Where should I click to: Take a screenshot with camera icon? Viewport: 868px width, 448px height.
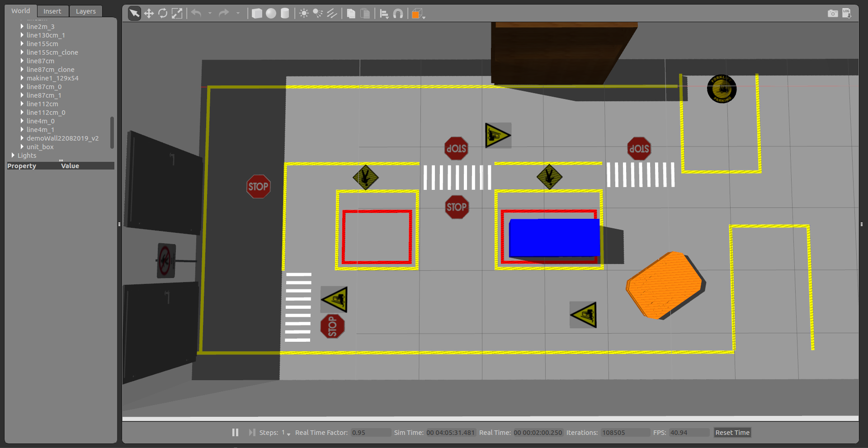click(x=833, y=14)
